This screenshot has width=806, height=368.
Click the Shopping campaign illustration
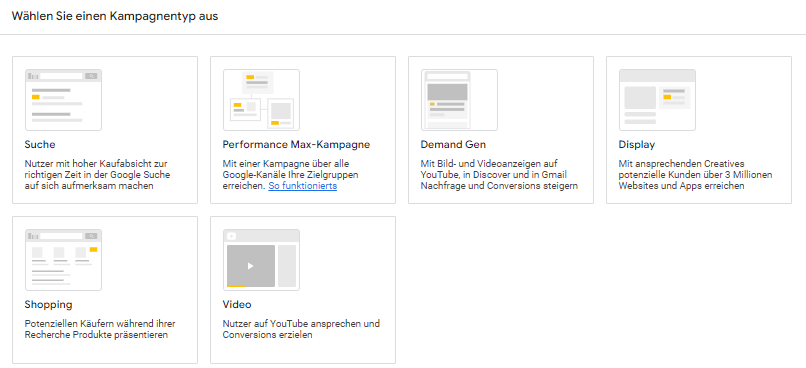coord(63,260)
